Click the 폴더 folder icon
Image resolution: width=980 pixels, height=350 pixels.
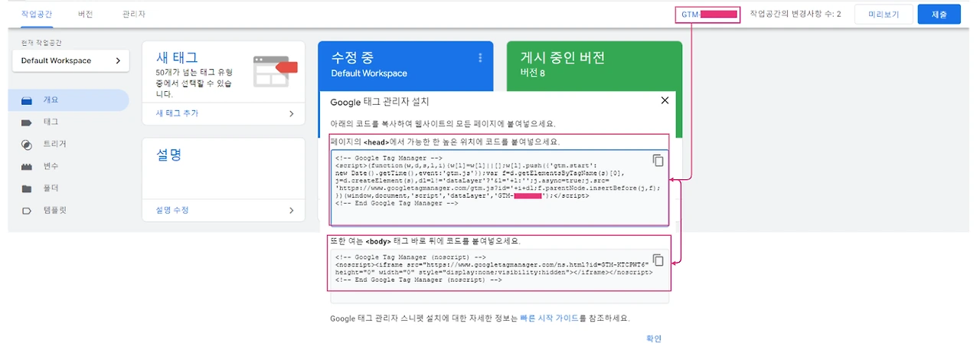point(27,188)
